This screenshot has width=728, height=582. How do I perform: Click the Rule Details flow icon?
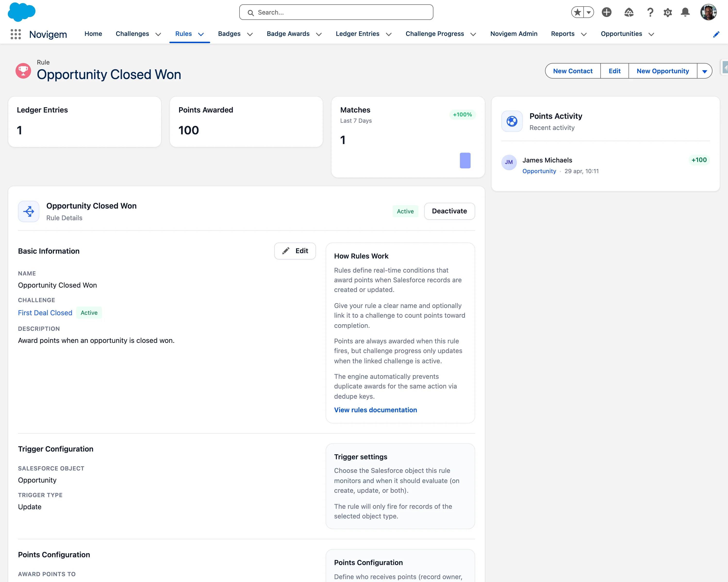point(29,211)
